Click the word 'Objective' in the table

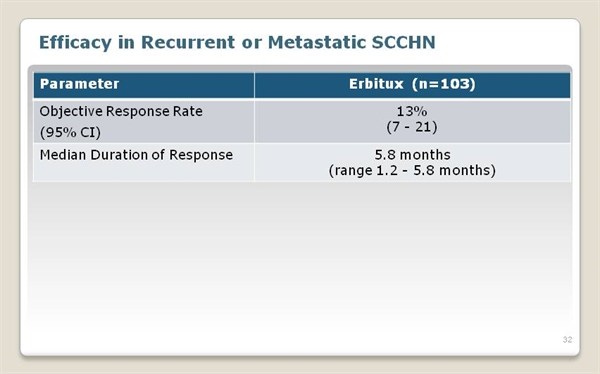[x=71, y=112]
